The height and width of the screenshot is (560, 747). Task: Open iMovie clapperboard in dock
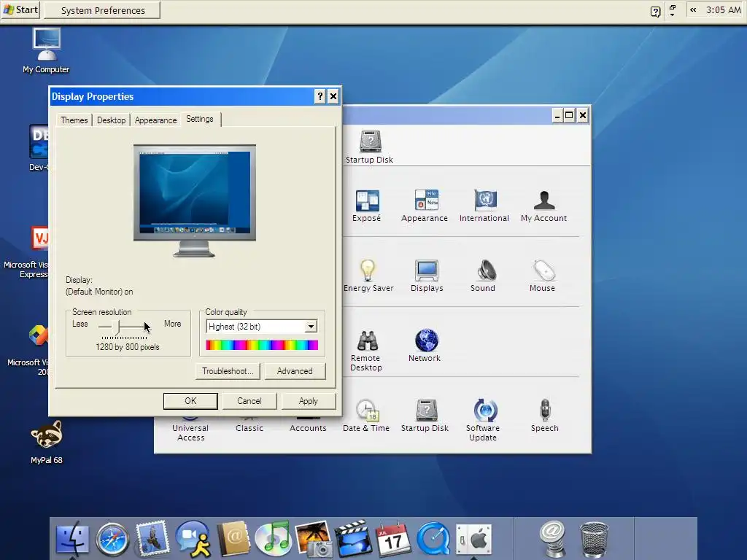click(x=354, y=539)
